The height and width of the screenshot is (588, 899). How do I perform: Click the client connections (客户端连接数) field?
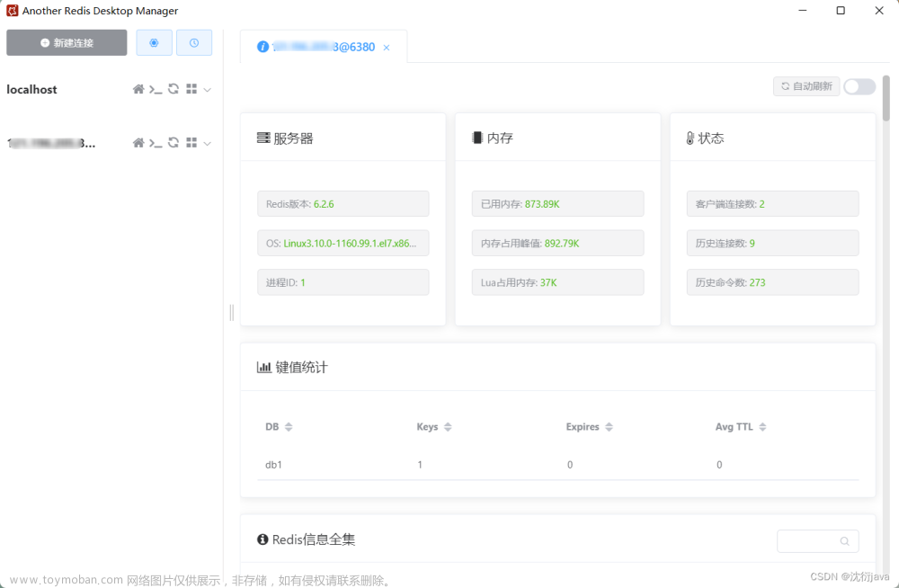[773, 204]
